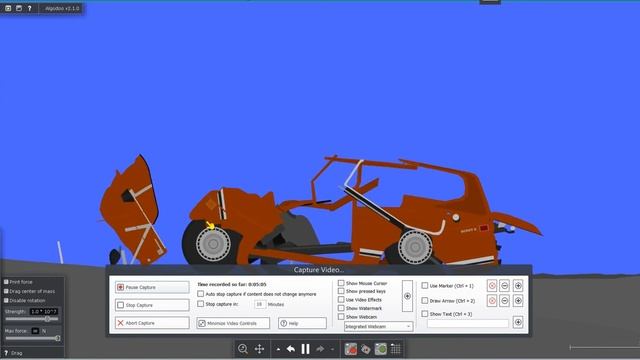This screenshot has width=640, height=360.
Task: Click the green circle toolbar icon
Action: (x=381, y=349)
